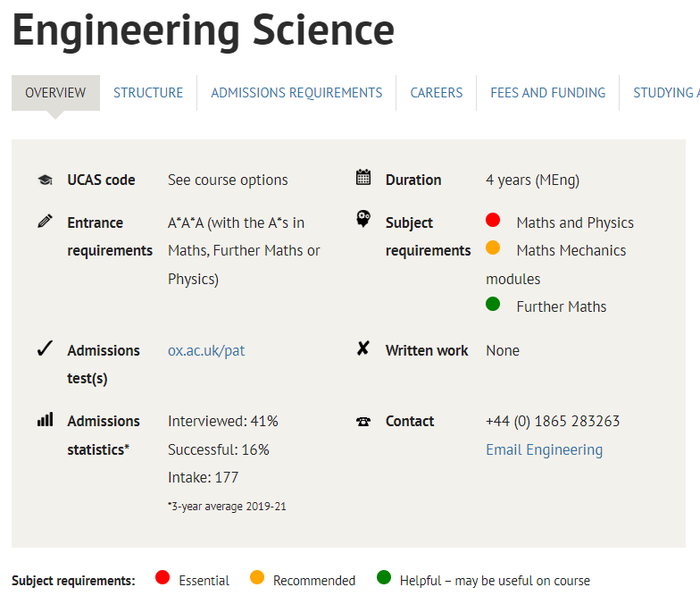This screenshot has width=700, height=604.
Task: Click the red Essential legend dot
Action: point(162,578)
